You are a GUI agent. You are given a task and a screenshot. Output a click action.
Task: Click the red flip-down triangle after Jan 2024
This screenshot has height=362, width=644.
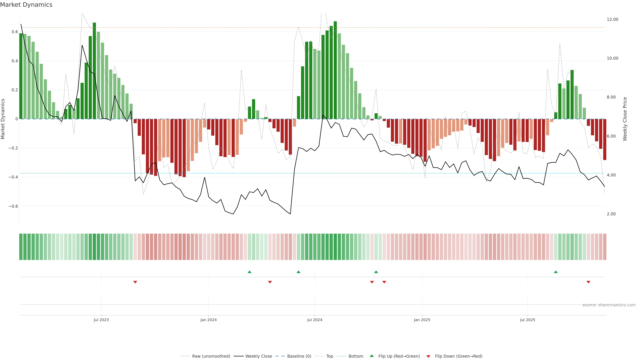click(x=270, y=282)
